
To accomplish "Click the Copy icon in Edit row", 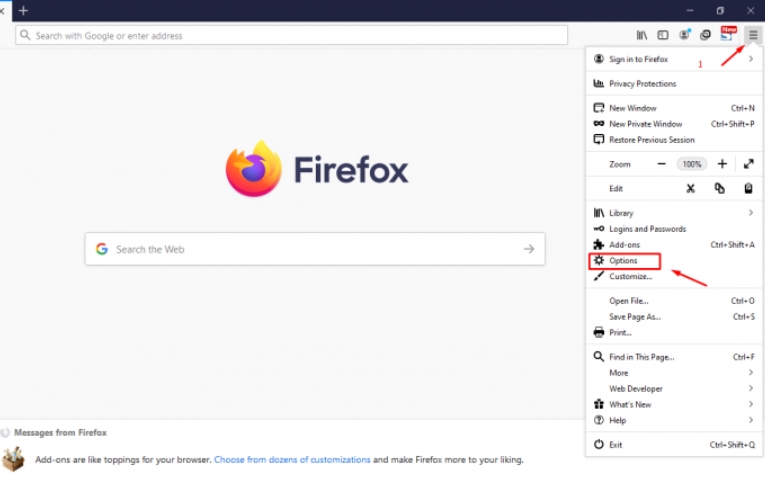I will click(719, 188).
